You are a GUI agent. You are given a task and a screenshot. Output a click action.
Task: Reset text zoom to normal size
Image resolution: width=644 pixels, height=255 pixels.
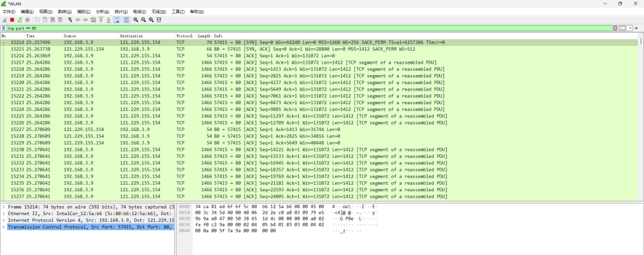[151, 20]
